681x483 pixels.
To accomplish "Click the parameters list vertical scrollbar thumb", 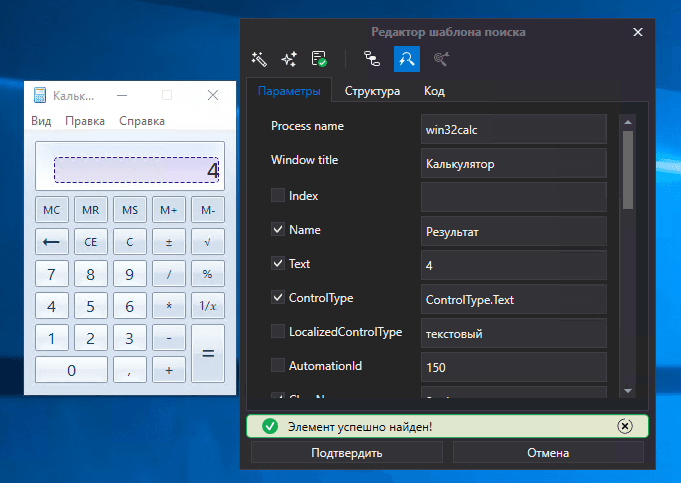I will (628, 168).
